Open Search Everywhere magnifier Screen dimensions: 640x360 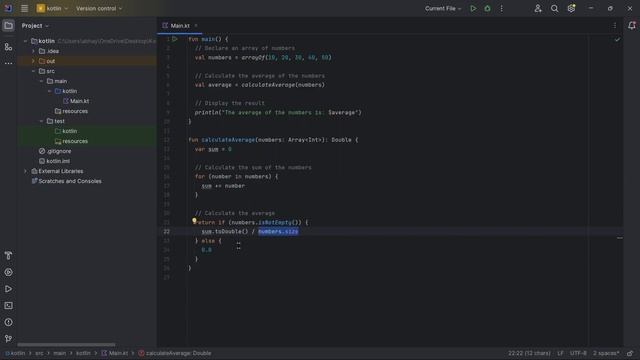(554, 8)
